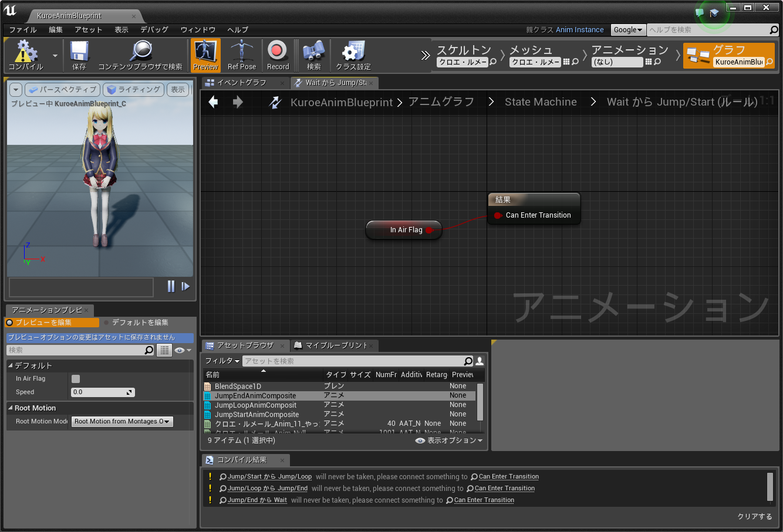
Task: Open the ウィンドウ menu
Action: (197, 30)
